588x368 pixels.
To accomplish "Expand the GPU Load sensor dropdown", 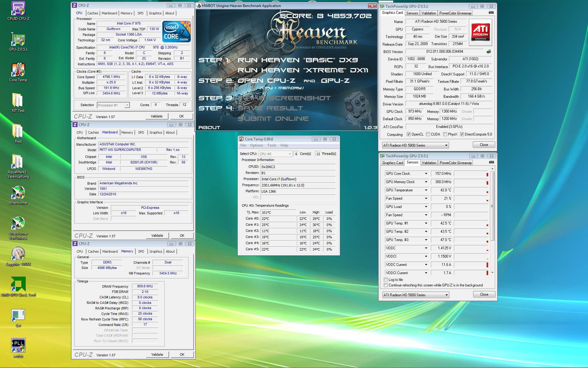I will 426,207.
